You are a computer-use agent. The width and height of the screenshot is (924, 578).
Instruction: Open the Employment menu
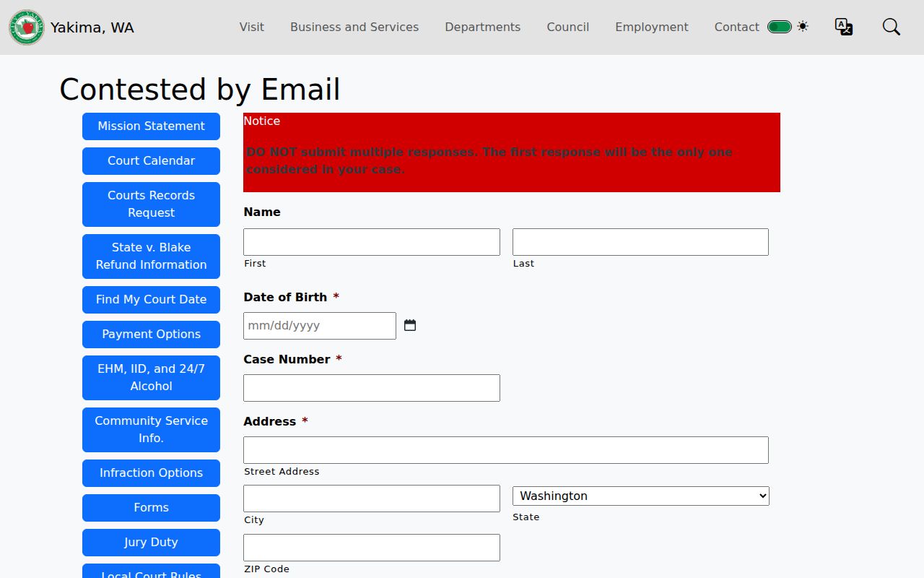tap(652, 27)
